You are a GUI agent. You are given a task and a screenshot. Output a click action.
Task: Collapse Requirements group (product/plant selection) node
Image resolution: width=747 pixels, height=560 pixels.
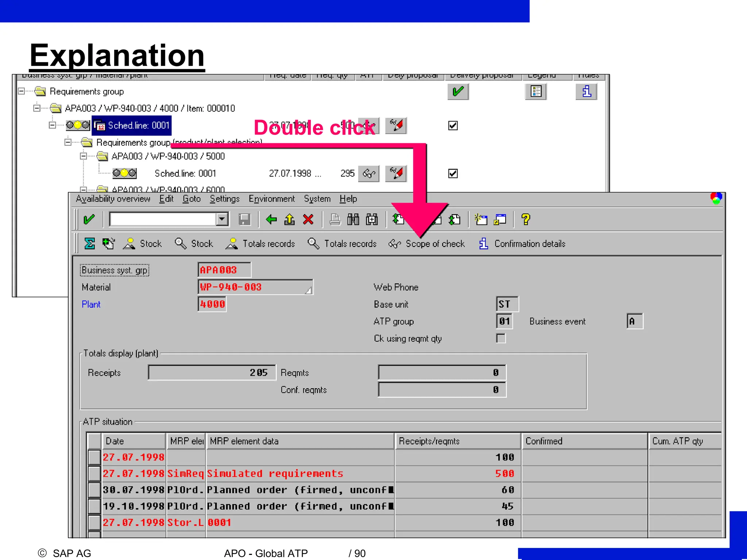tap(68, 142)
